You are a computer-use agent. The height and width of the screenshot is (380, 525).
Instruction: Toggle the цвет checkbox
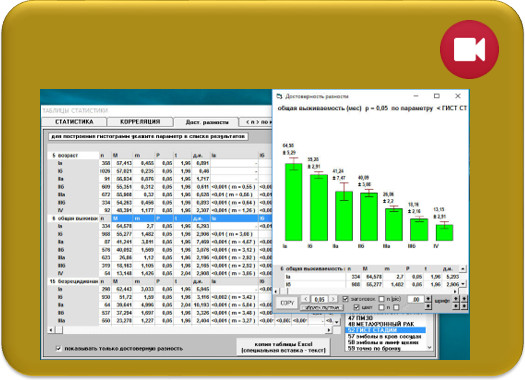(x=357, y=307)
